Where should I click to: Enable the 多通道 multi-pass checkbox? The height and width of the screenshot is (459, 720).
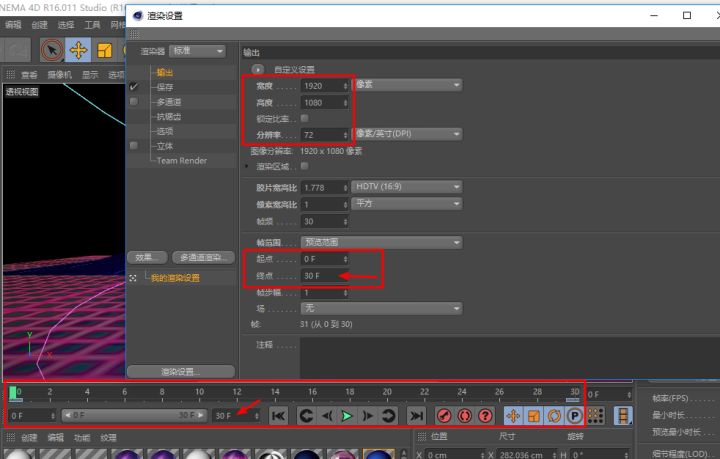[x=134, y=102]
